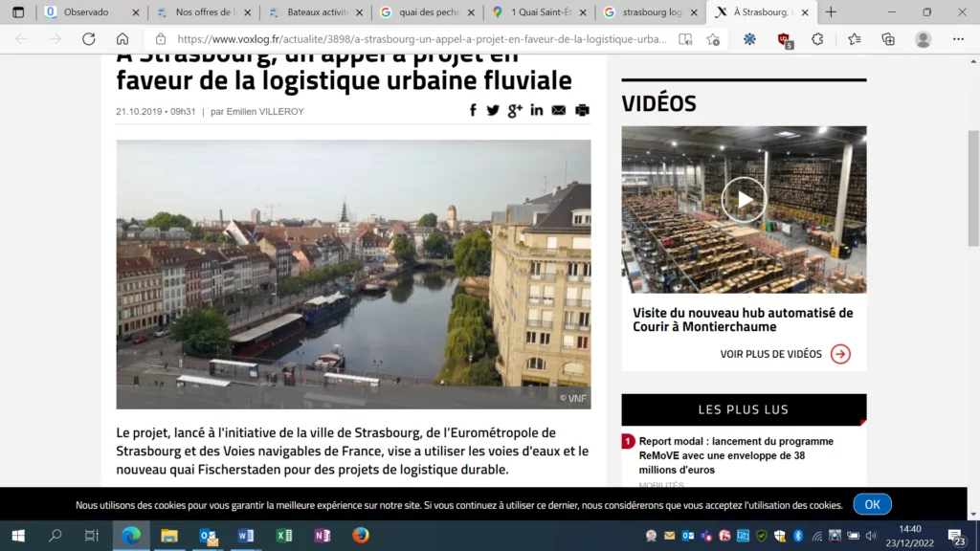Close the 'quai des peche' tab
The image size is (980, 551).
(x=471, y=12)
